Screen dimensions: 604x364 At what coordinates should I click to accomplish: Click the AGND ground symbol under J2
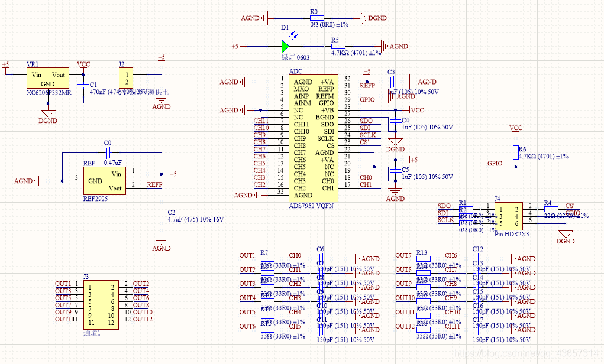[162, 99]
